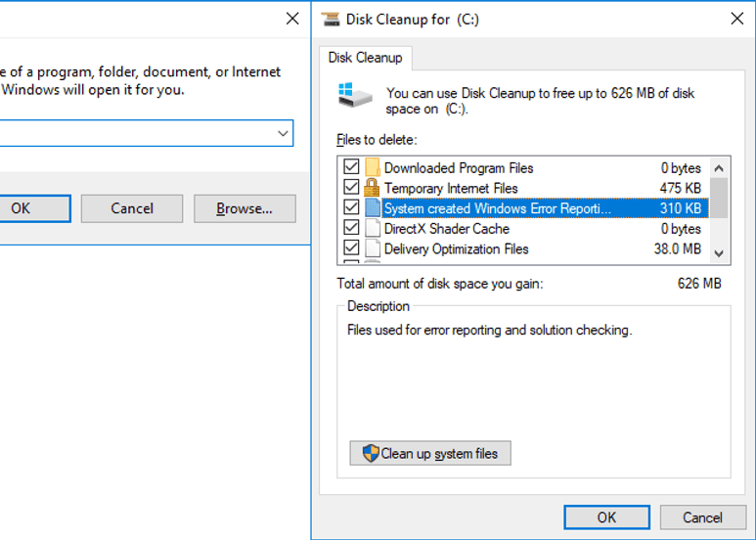Confirm Disk Cleanup with OK button

pos(606,517)
